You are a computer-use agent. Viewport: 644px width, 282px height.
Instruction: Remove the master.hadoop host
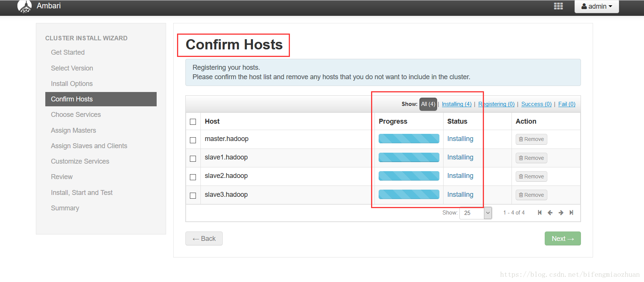[532, 139]
